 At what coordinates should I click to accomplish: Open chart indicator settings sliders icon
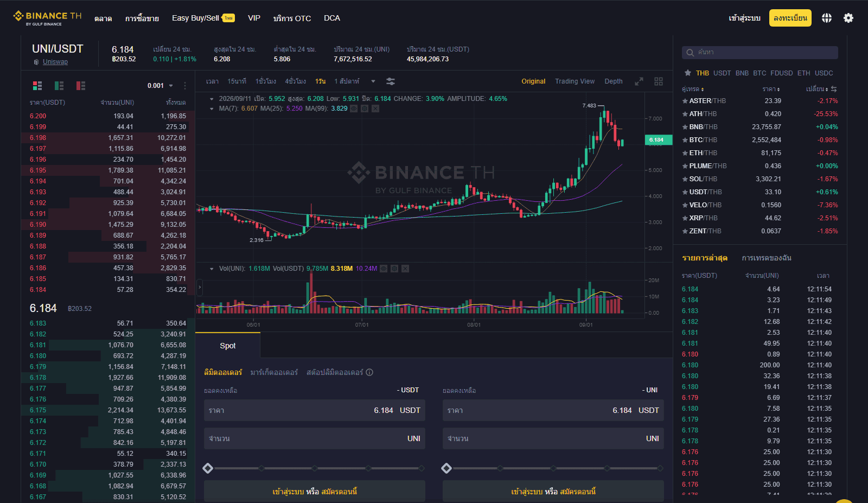pos(390,81)
